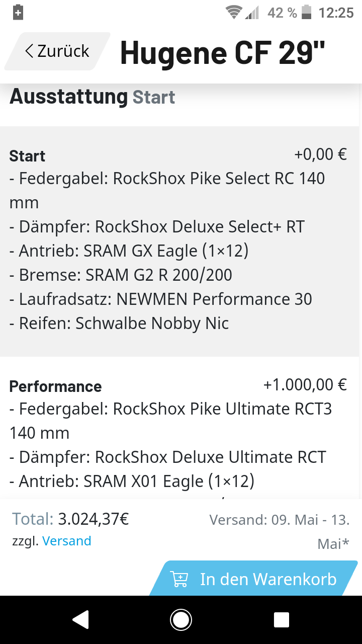Tap the battery status icon
362x644 pixels.
tap(306, 13)
